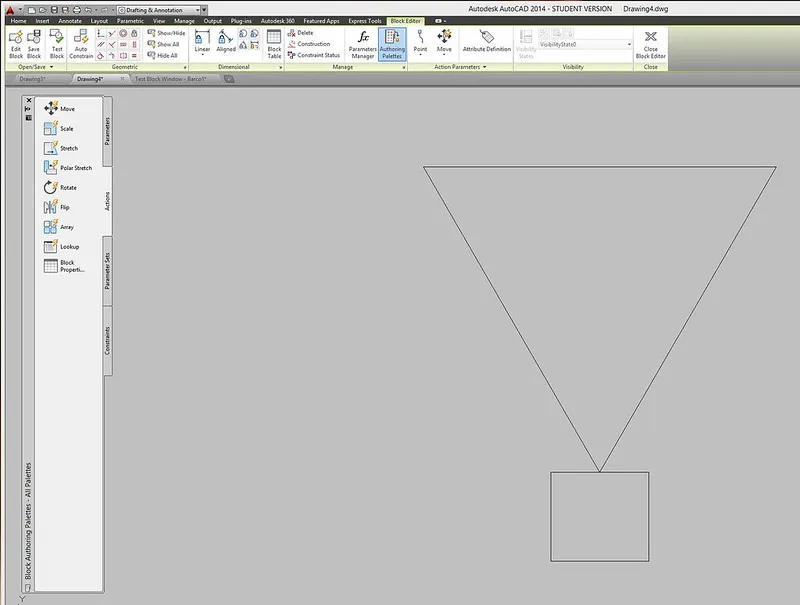Click the Save Block button
This screenshot has width=800, height=605.
pyautogui.click(x=34, y=43)
